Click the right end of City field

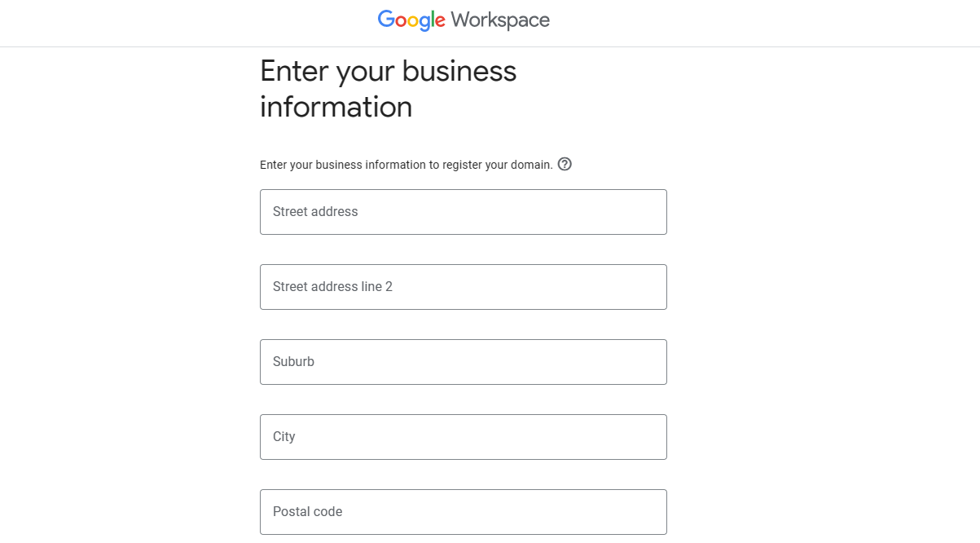(x=651, y=437)
